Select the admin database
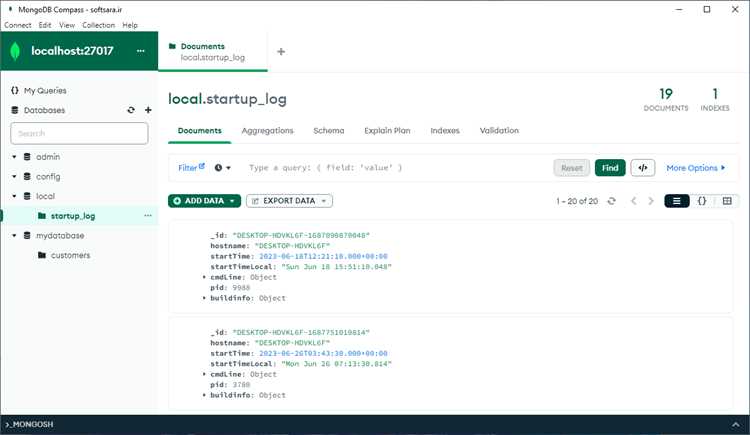Screen dimensions: 750x435 coord(48,157)
